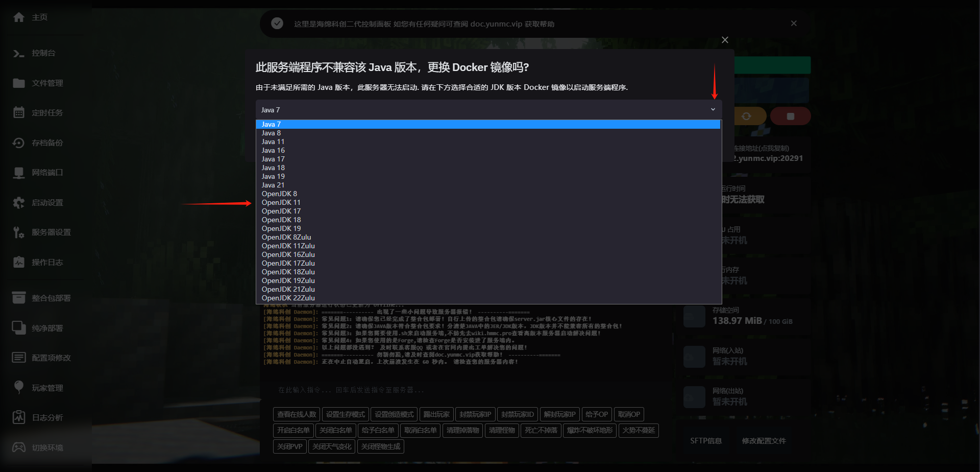Open the 定时任务 menu item
Viewport: 980px width, 472px height.
tap(47, 112)
